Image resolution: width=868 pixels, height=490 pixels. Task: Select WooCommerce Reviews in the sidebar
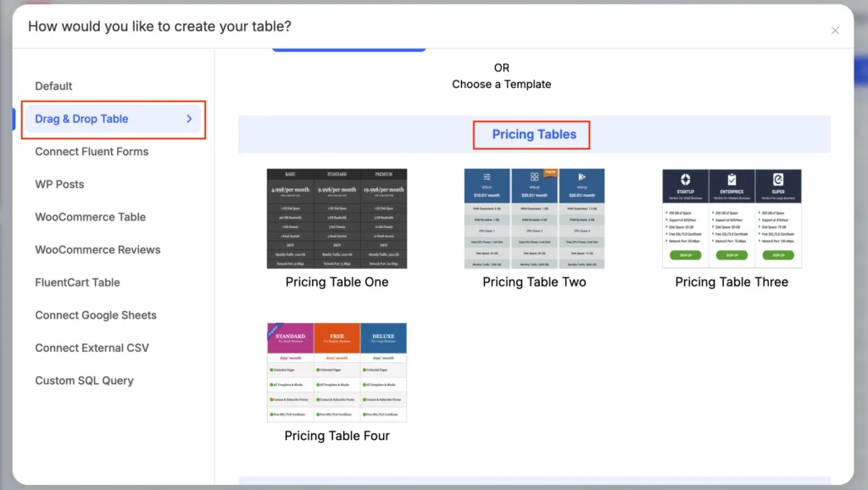[95, 249]
